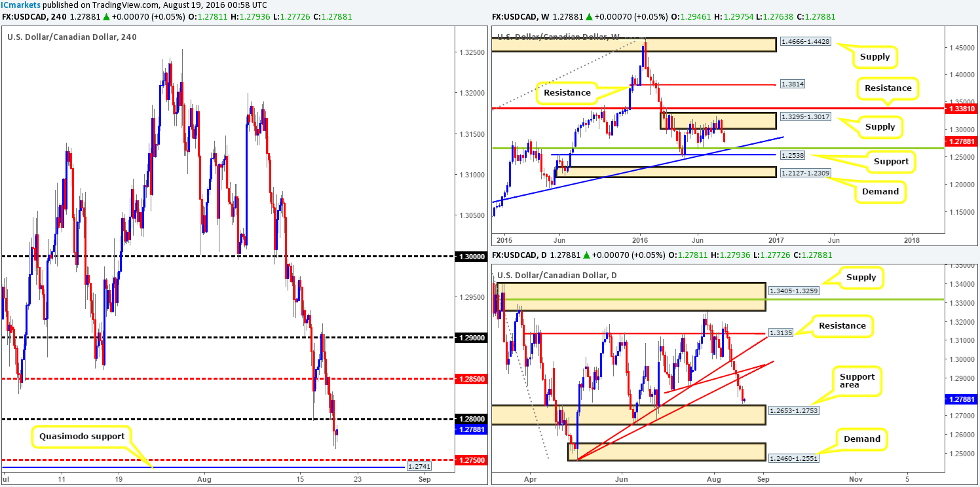This screenshot has height=487, width=980.
Task: Click the 1.15000 axis value on weekly chart
Action: [x=962, y=211]
